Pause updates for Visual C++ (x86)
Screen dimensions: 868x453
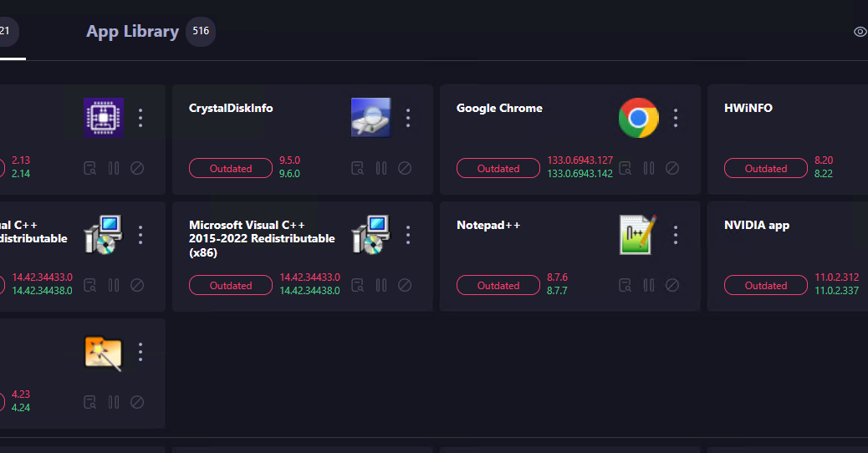coord(381,285)
